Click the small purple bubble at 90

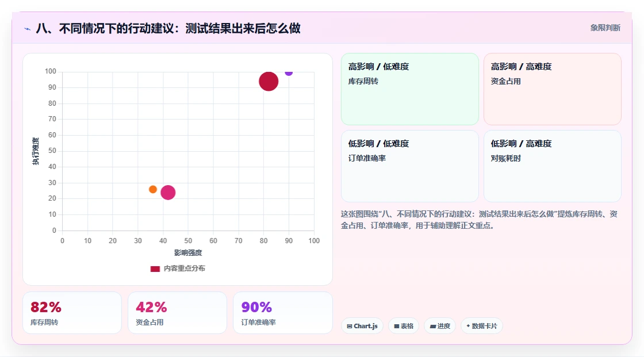[x=289, y=72]
